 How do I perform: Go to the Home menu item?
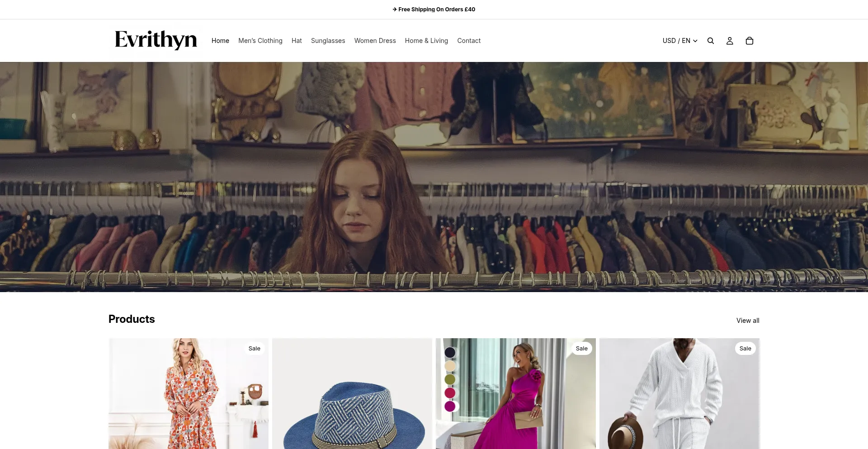coord(220,41)
